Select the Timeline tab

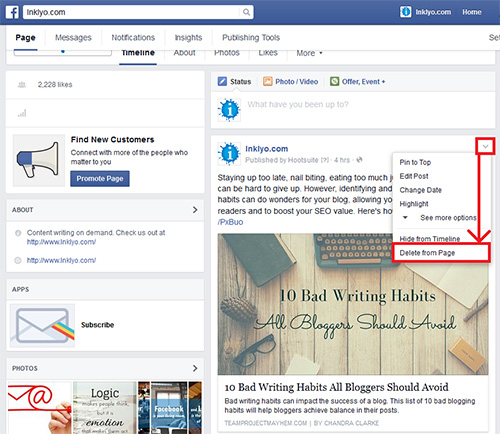[138, 53]
